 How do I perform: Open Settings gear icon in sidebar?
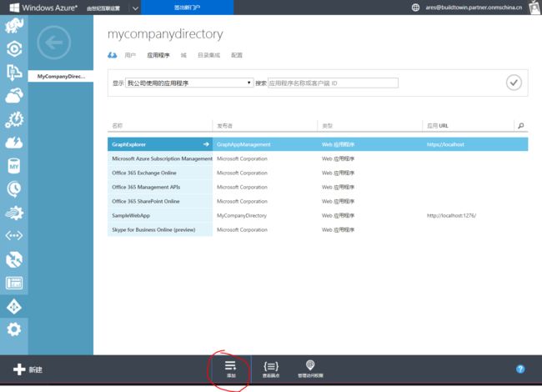(x=14, y=329)
